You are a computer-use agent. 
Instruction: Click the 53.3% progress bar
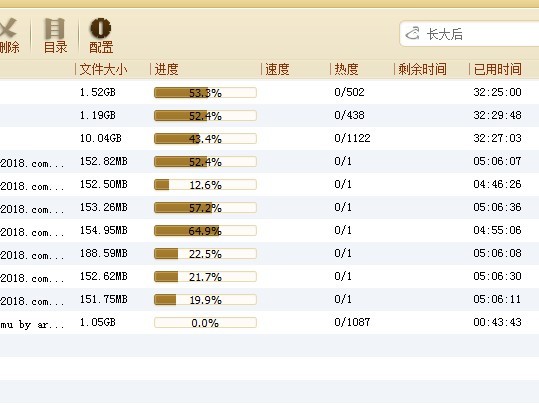205,92
